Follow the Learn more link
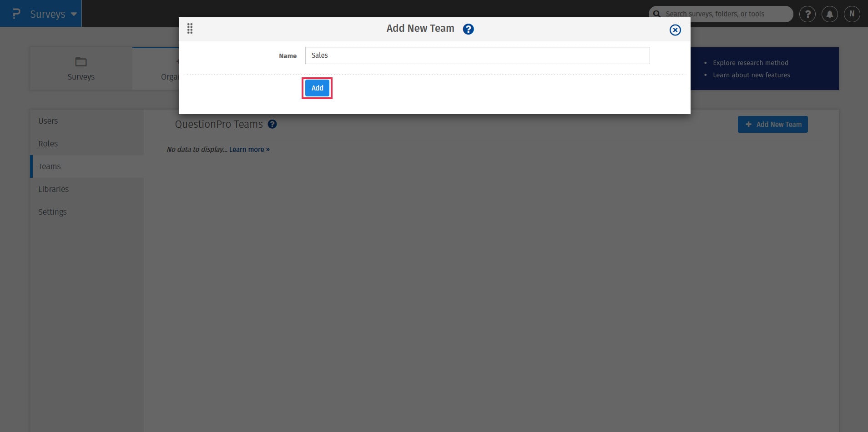Viewport: 868px width, 432px height. (x=249, y=150)
